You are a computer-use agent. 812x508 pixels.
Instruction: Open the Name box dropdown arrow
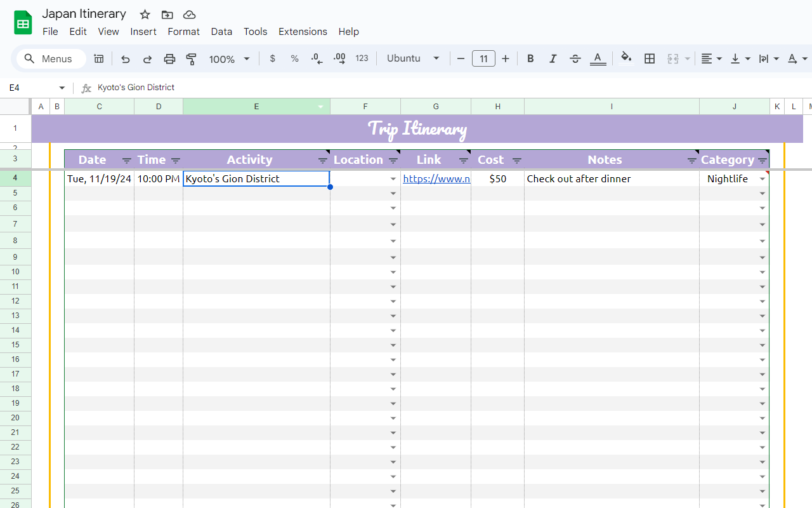[x=62, y=88]
